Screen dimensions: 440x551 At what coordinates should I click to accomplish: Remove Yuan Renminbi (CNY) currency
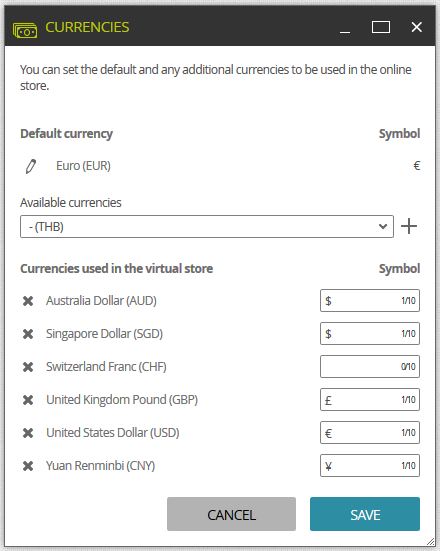(x=28, y=466)
